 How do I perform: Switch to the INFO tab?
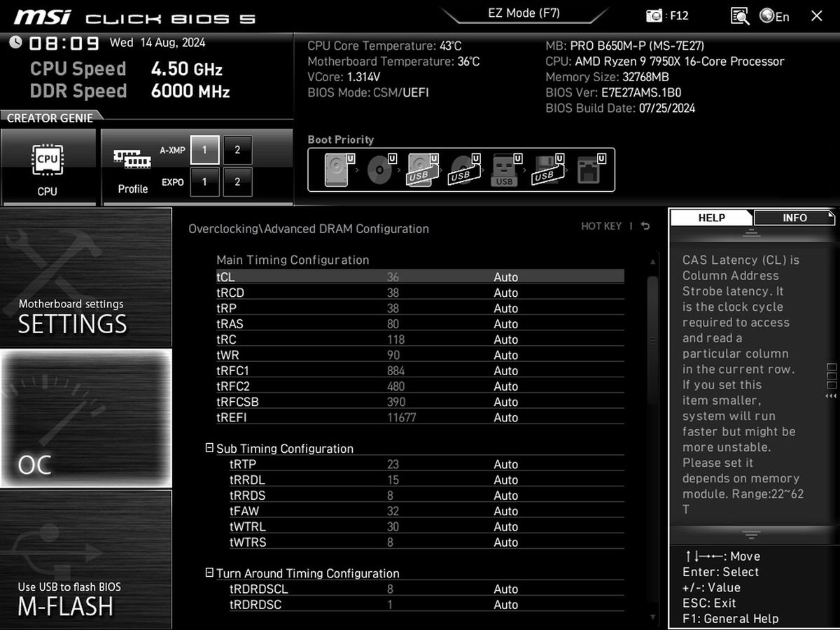tap(794, 218)
